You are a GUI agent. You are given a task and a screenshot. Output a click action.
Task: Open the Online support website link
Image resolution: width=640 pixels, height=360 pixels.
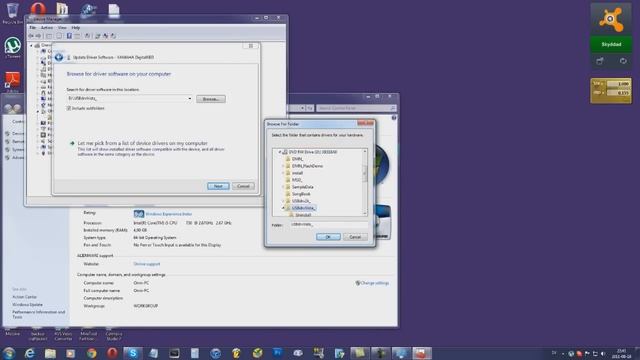click(147, 264)
